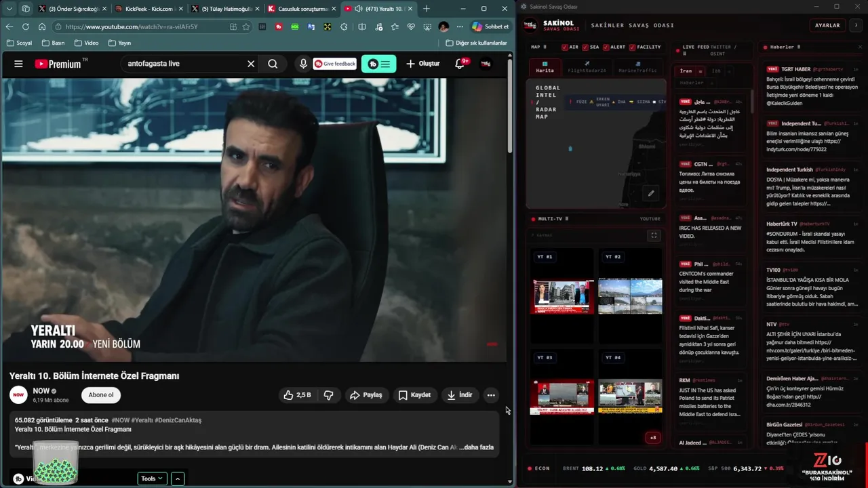This screenshot has height=488, width=868.
Task: Click the browser address bar URL
Action: point(132,26)
